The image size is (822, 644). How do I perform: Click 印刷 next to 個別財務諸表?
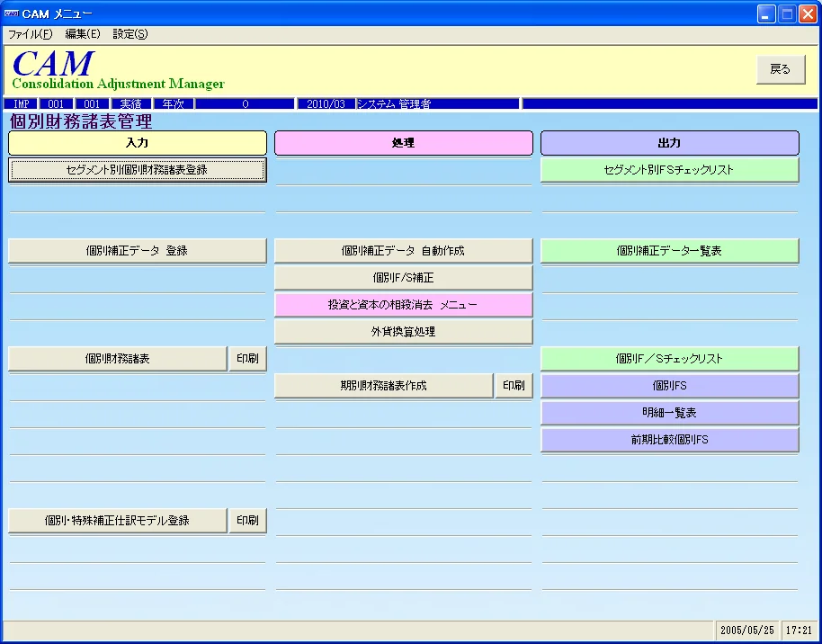[x=247, y=359]
